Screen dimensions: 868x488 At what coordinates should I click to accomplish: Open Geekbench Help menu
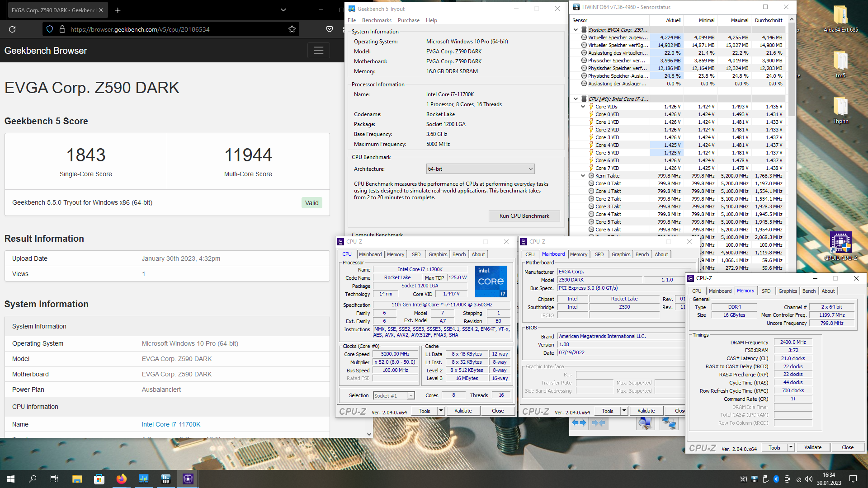pyautogui.click(x=431, y=20)
